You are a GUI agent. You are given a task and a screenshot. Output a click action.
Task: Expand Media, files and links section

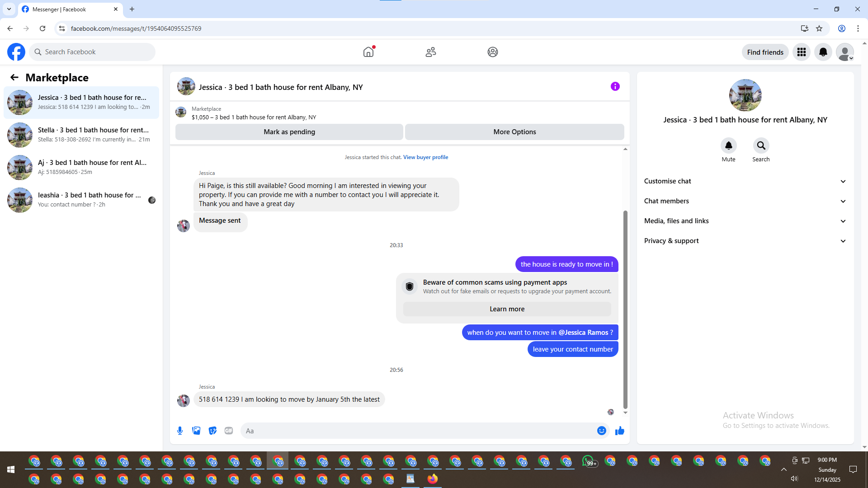point(745,221)
